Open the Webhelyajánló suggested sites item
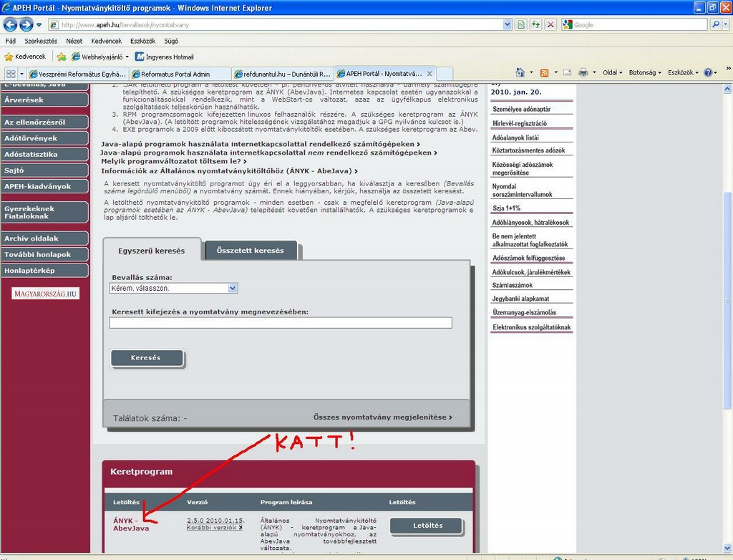The image size is (733, 560). click(x=99, y=57)
